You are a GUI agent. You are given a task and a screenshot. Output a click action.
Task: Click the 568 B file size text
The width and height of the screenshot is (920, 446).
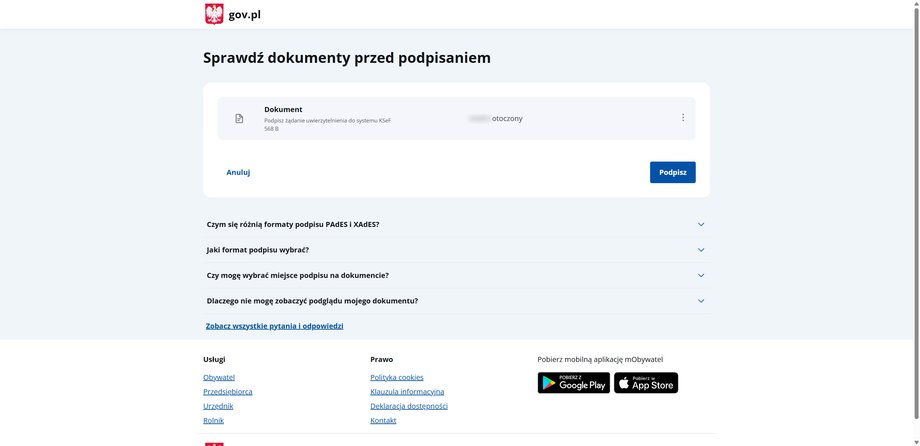[x=271, y=129]
